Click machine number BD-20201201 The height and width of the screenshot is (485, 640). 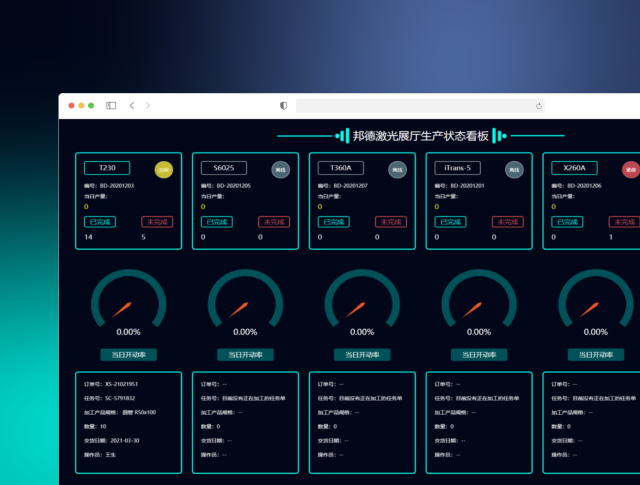click(467, 186)
